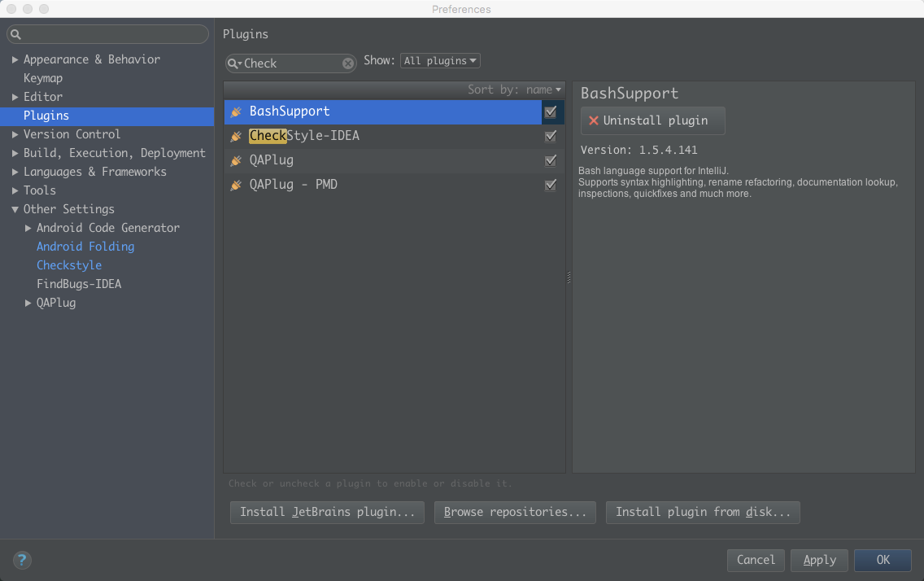Image resolution: width=924 pixels, height=581 pixels.
Task: Uncheck the CheckStyle-IDEA plugin checkbox
Action: point(551,136)
